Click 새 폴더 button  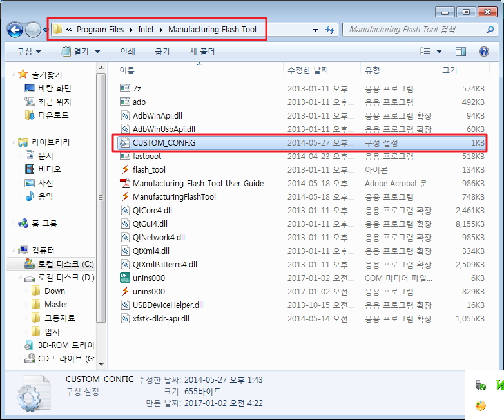click(x=202, y=52)
